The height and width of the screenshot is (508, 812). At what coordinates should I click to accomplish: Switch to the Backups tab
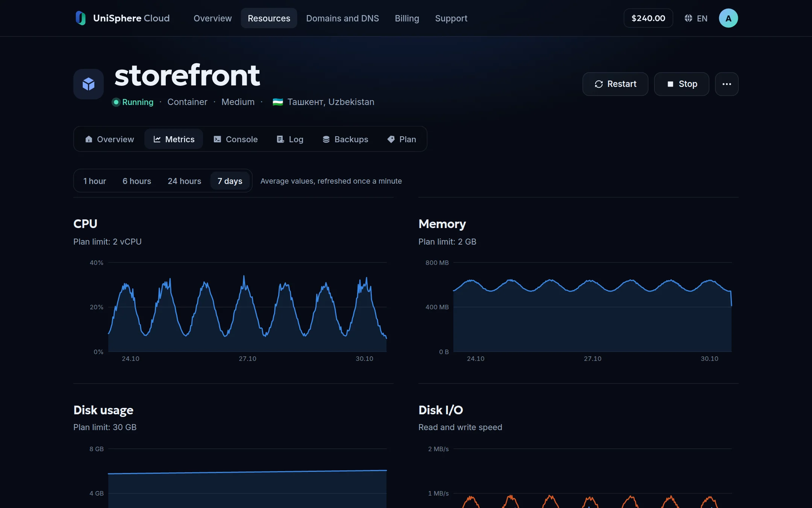(x=345, y=139)
